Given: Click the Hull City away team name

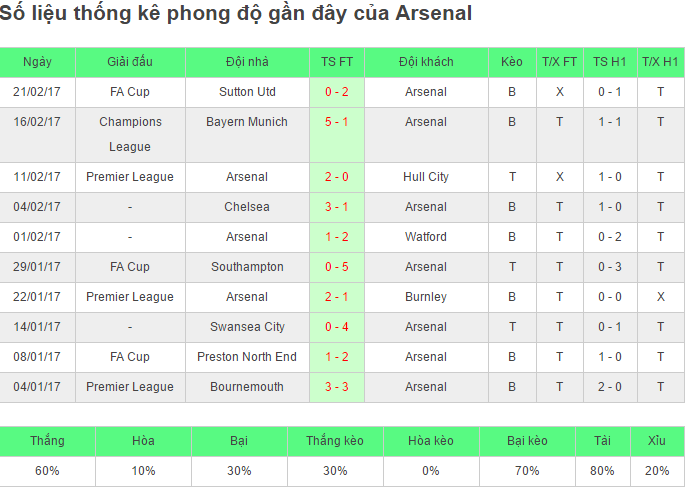Looking at the screenshot, I should pos(426,177).
